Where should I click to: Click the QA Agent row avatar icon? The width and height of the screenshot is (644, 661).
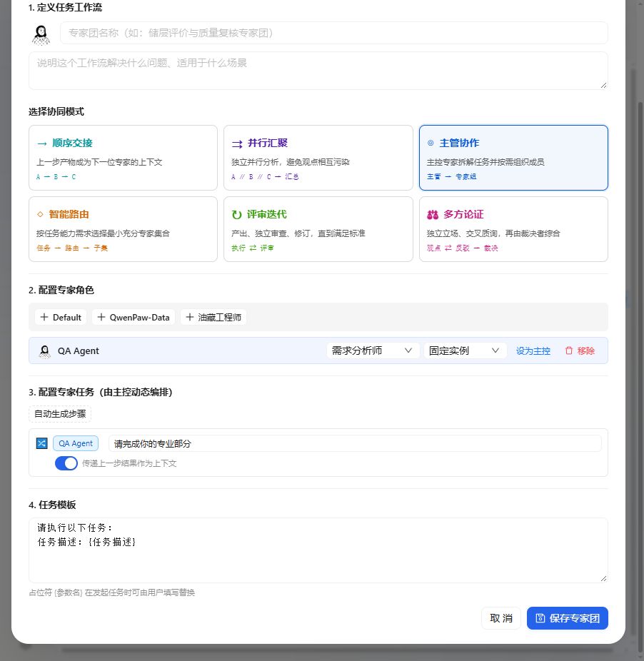[45, 351]
